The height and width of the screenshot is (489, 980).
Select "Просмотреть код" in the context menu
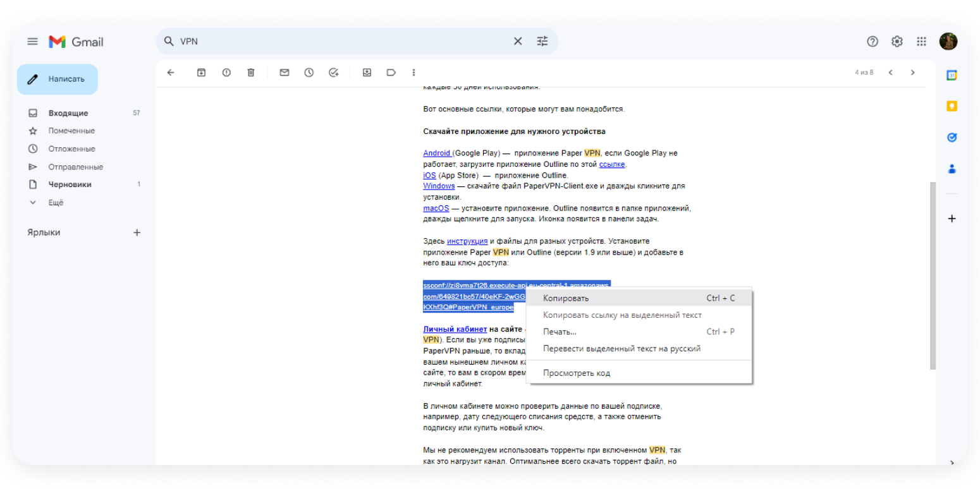pos(577,373)
